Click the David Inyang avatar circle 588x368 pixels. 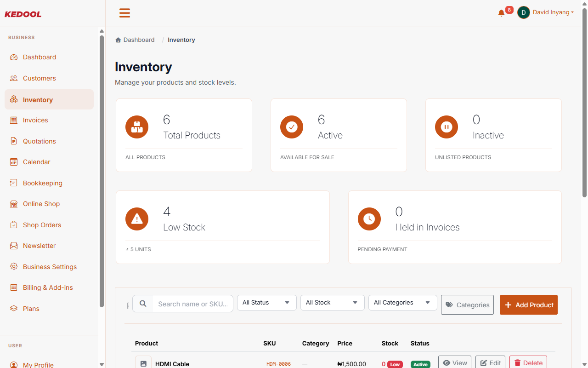(524, 12)
